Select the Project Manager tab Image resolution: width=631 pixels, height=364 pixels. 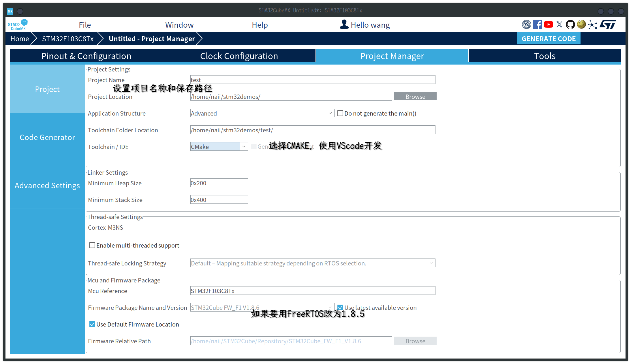[392, 56]
